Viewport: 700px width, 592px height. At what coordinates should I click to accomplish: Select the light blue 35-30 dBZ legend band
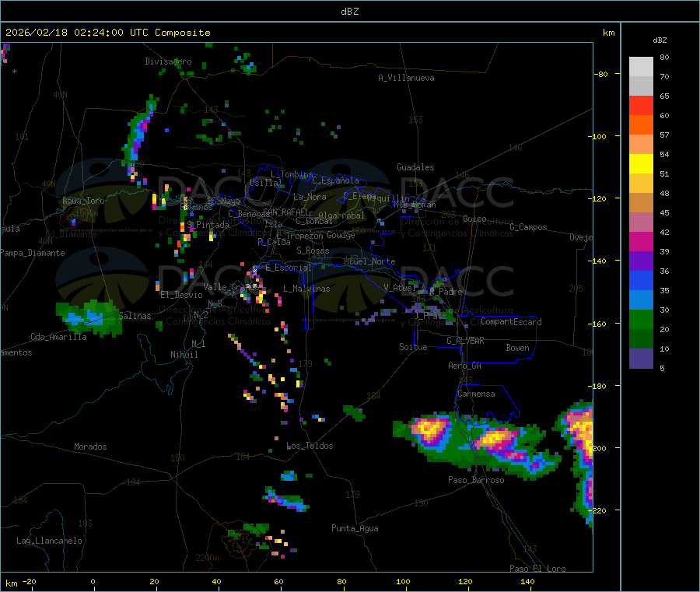click(x=641, y=300)
